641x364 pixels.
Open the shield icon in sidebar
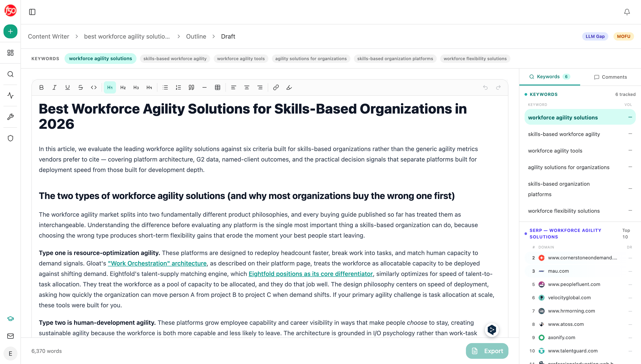tap(10, 138)
